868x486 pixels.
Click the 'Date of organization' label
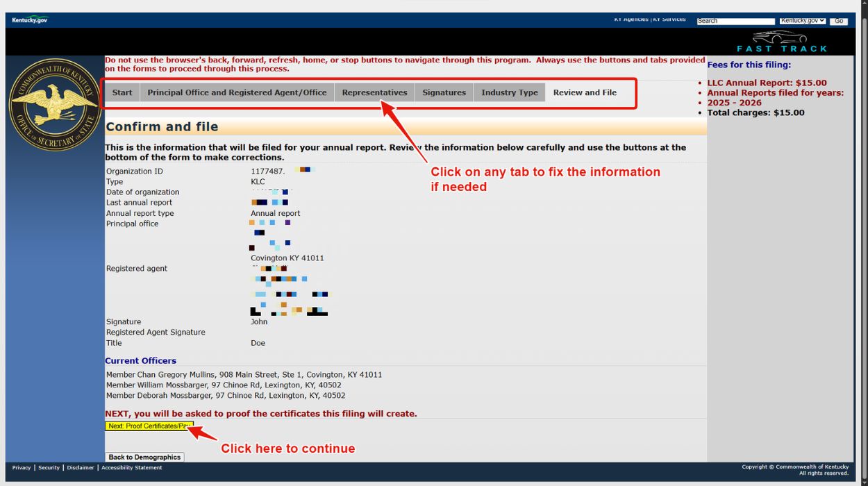coord(143,192)
